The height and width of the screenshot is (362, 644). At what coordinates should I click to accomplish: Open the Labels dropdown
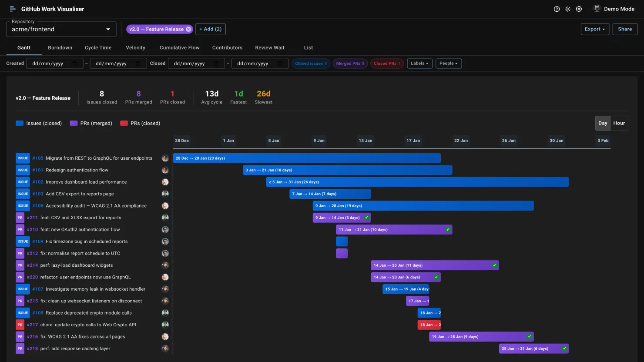click(x=419, y=63)
